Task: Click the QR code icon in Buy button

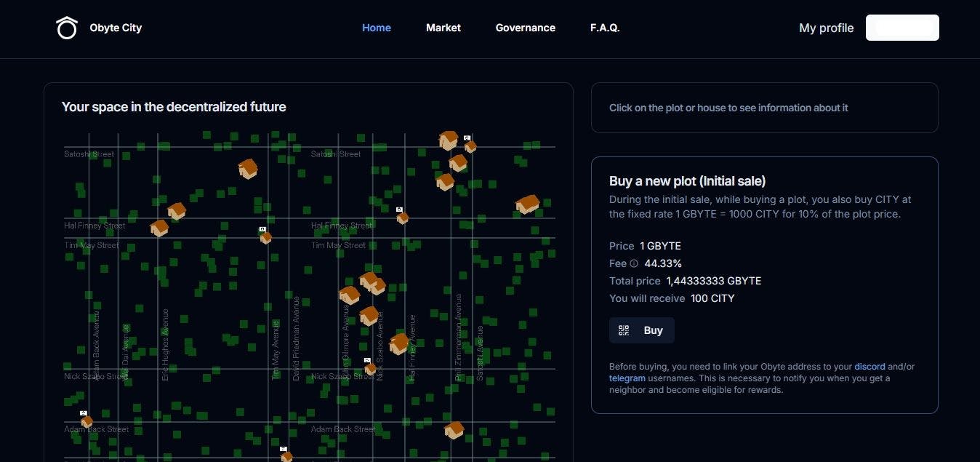Action: tap(624, 330)
